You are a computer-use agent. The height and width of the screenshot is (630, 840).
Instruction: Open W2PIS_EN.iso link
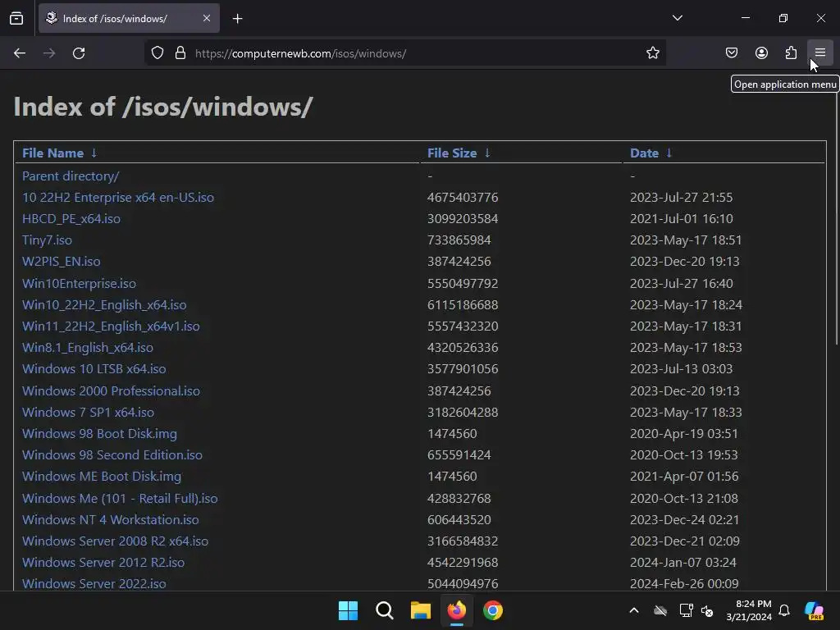pos(61,262)
